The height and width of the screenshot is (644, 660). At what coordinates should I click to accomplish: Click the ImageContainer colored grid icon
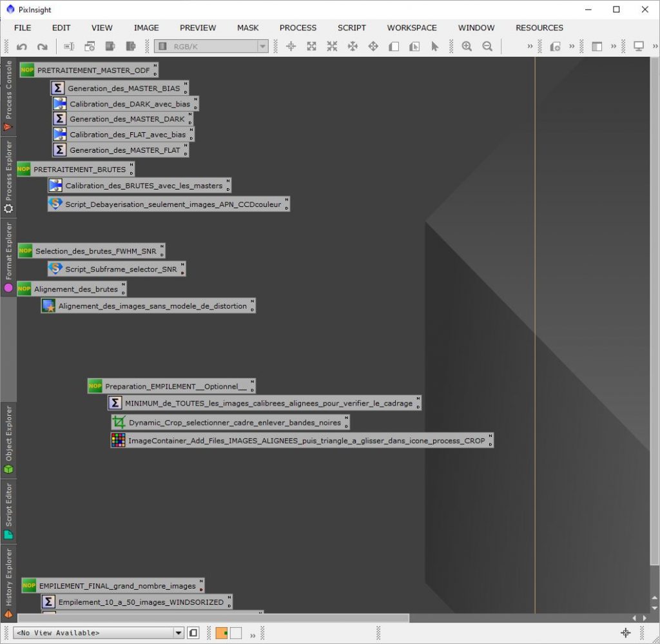click(119, 440)
